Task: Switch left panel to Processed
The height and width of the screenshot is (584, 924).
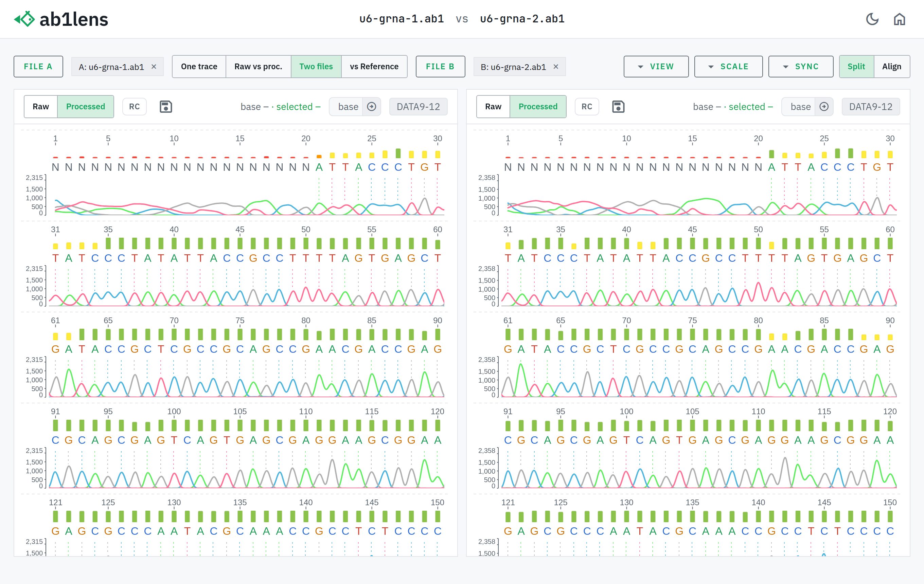Action: tap(86, 107)
